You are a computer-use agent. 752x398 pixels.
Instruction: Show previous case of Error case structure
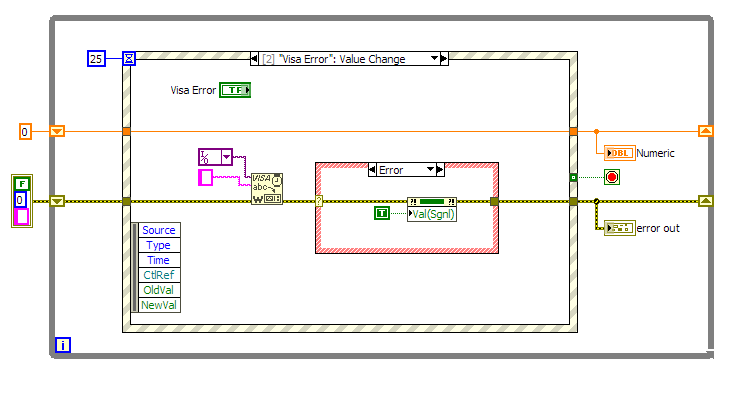[x=372, y=170]
